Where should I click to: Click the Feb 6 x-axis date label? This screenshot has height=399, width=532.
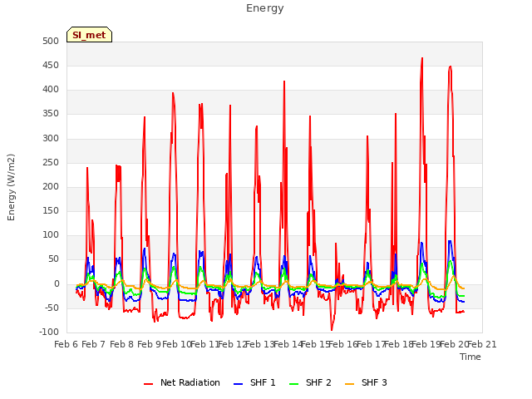coord(66,345)
